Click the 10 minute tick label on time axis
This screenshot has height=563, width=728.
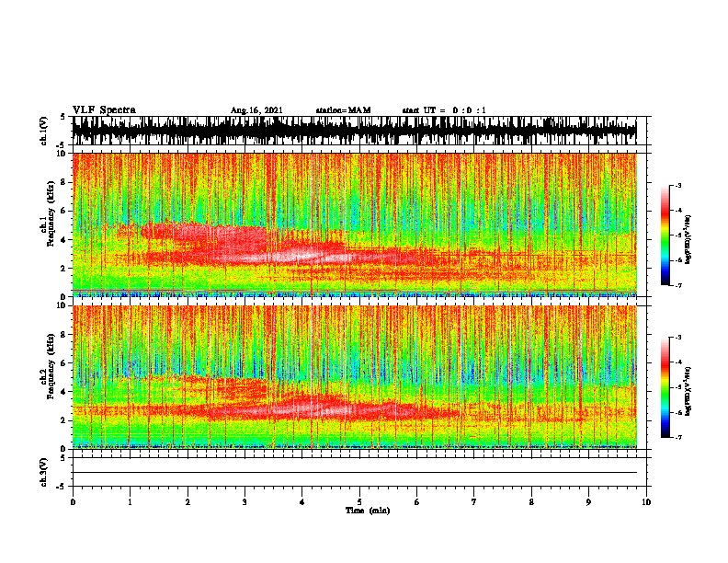[x=646, y=502]
